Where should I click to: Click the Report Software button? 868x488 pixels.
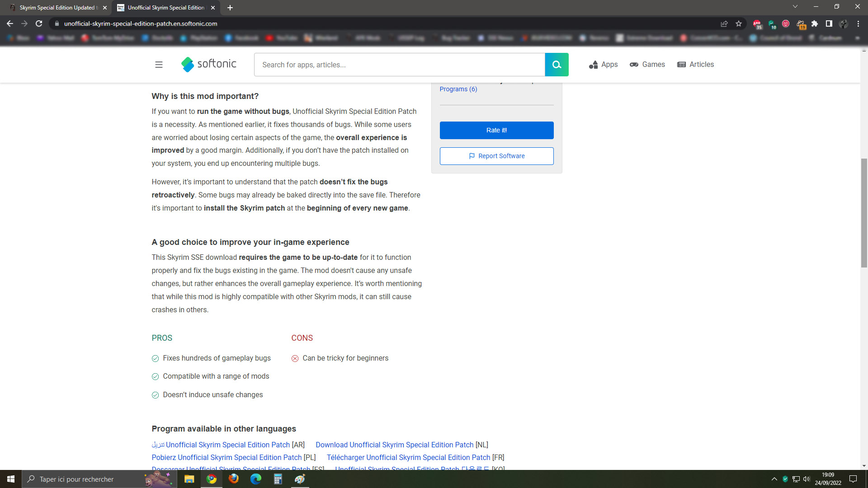pyautogui.click(x=497, y=156)
